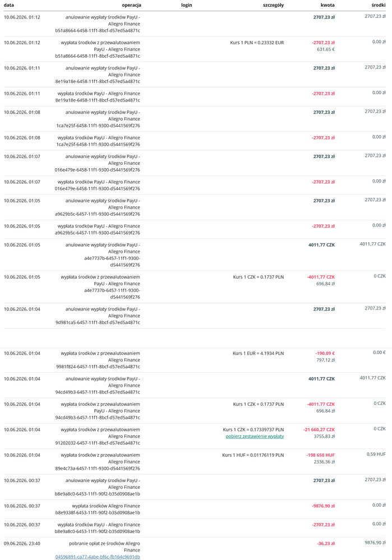Select the 'szczegóły' column header

[x=273, y=5]
